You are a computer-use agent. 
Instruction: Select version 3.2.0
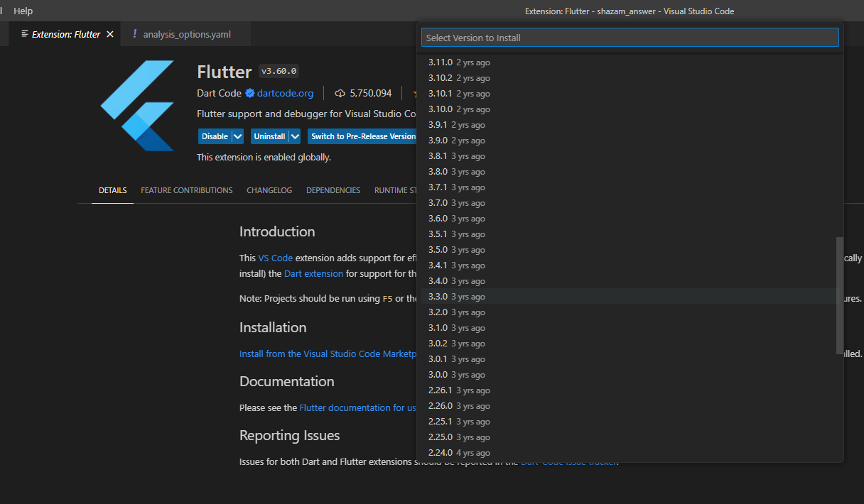[630, 312]
